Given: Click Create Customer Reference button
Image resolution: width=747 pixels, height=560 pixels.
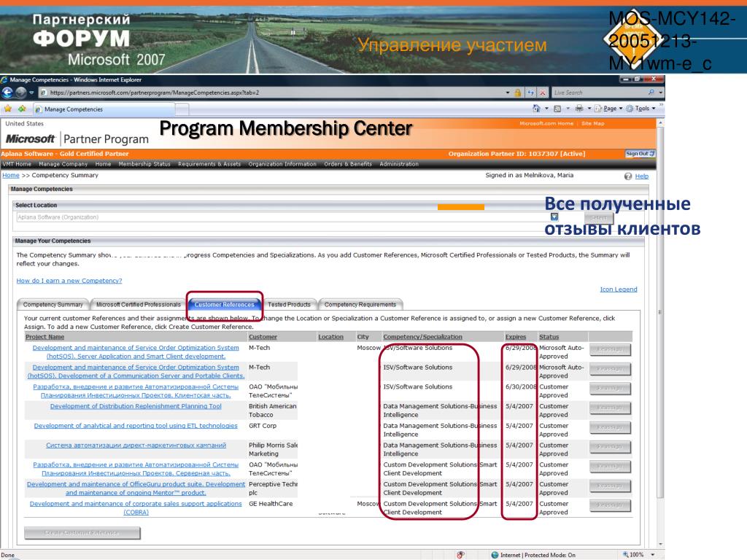Looking at the screenshot, I should coord(82,533).
